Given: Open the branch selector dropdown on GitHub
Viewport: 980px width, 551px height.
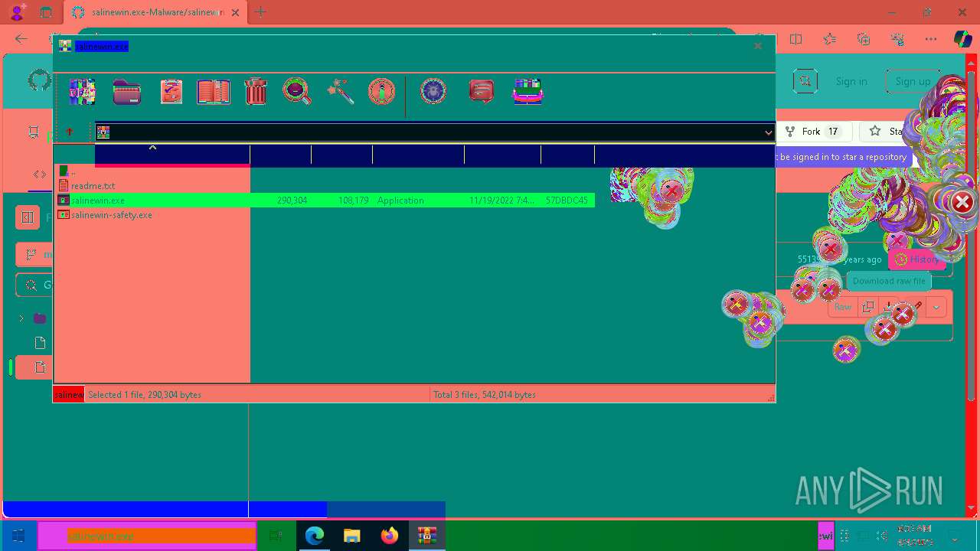Looking at the screenshot, I should pos(35,254).
